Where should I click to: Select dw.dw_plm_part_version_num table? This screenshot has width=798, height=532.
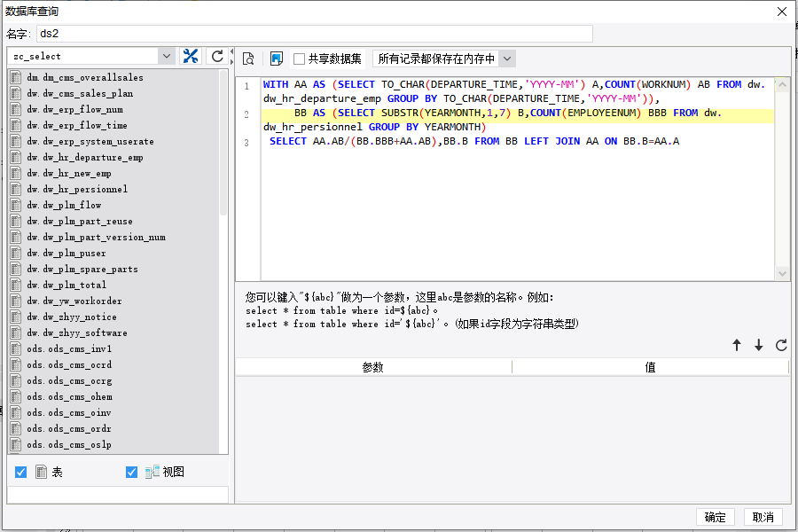96,238
